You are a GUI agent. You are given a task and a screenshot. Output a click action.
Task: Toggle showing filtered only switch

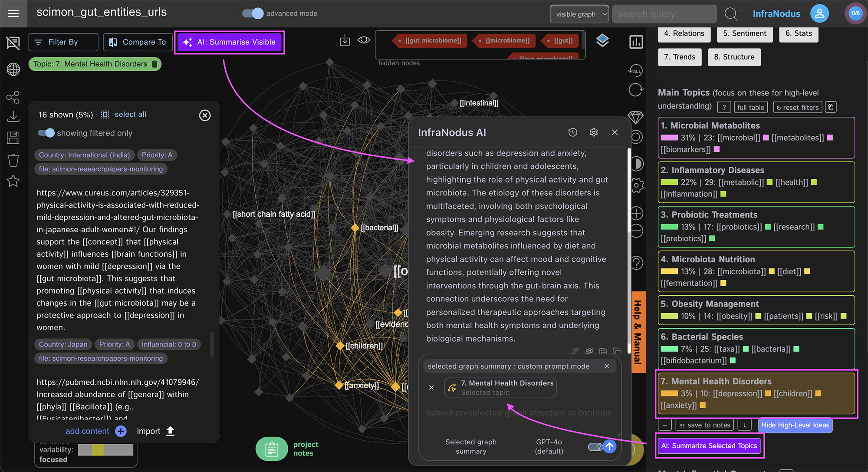[46, 133]
